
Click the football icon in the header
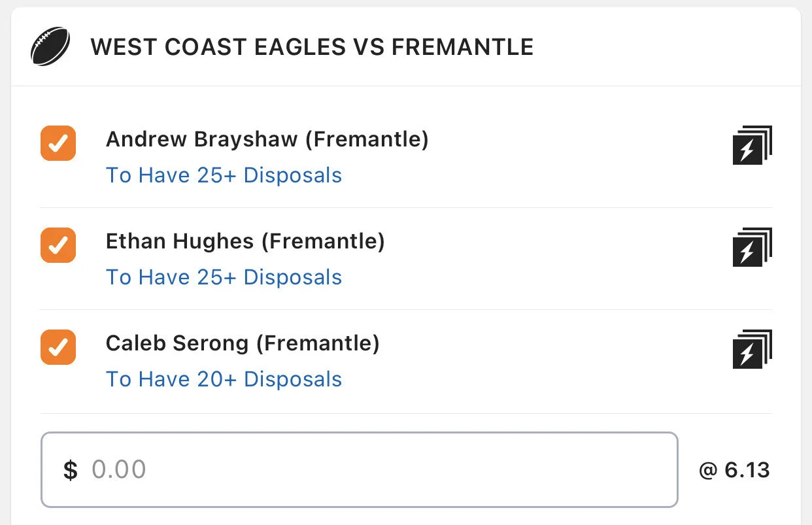click(x=50, y=46)
